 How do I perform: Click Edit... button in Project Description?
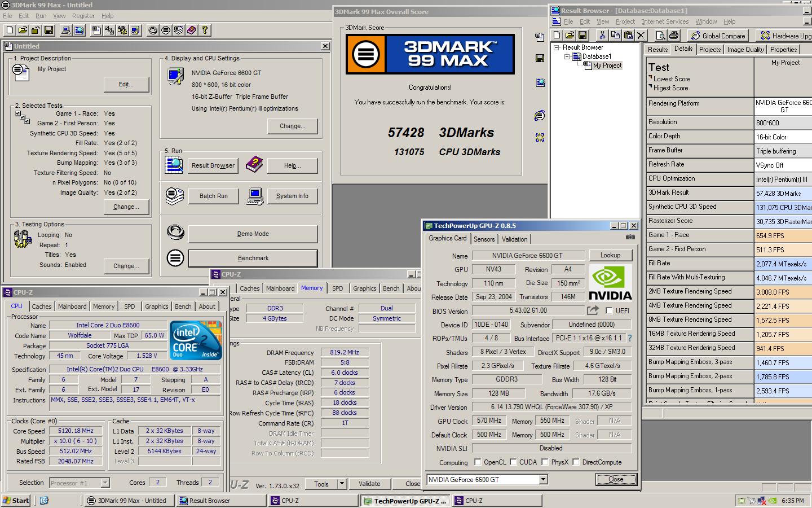[126, 84]
